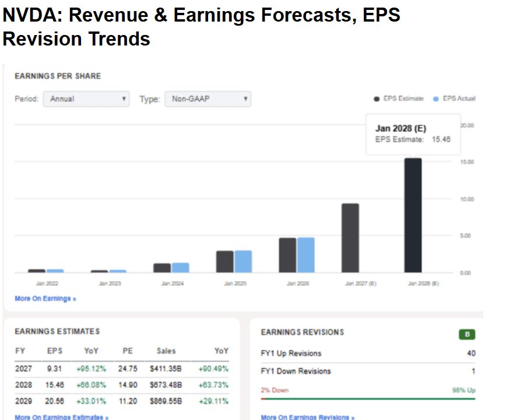Click the 24.75 PE value
Viewport: 513px width, 420px height.
(x=128, y=369)
